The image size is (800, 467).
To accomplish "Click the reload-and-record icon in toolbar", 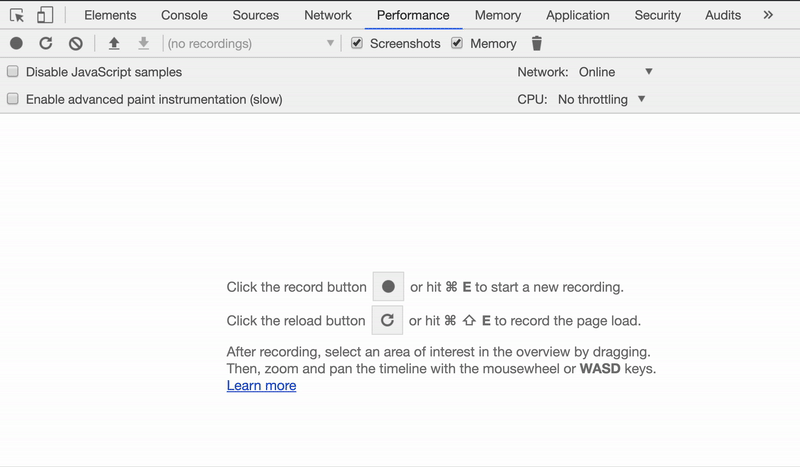I will click(x=46, y=43).
